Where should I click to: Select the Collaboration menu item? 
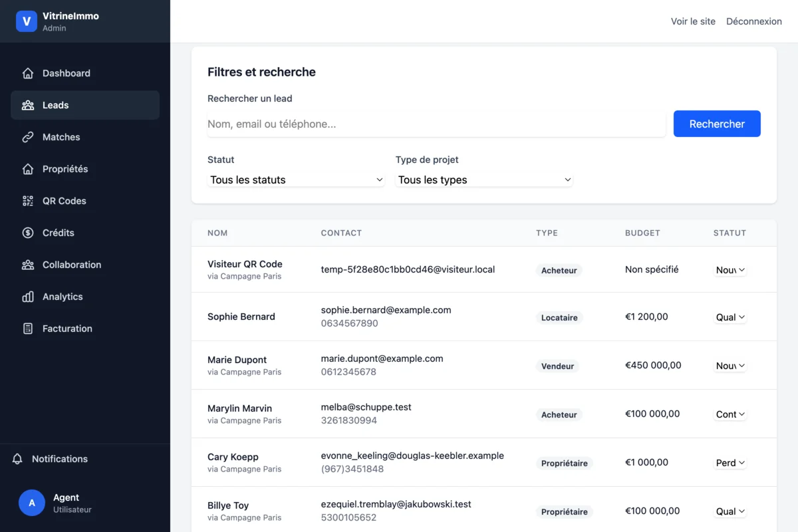[x=71, y=265]
